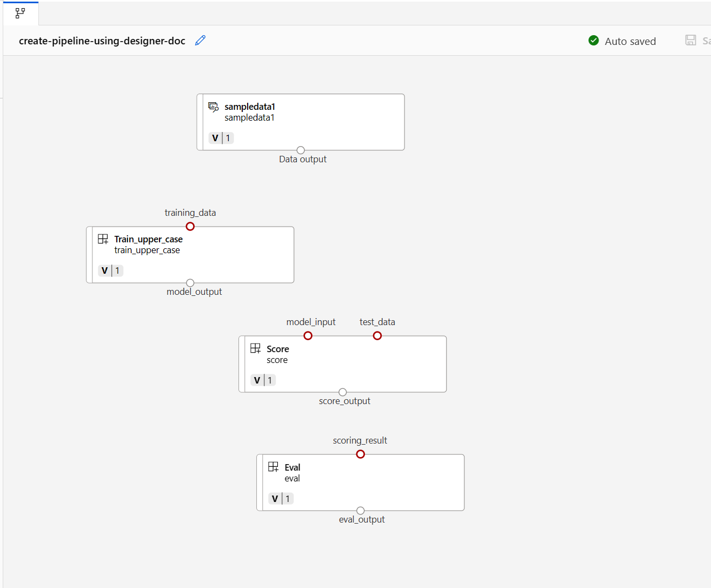711x588 pixels.
Task: Click the eval_output port circle
Action: [360, 511]
